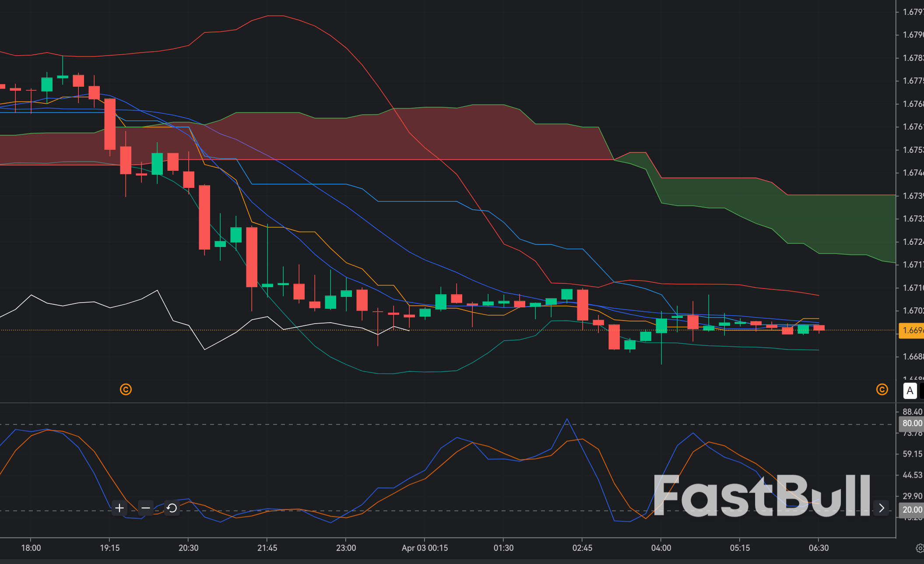This screenshot has width=924, height=564.
Task: Select the Apr 03 00:15 timestamp on the time axis
Action: (424, 547)
